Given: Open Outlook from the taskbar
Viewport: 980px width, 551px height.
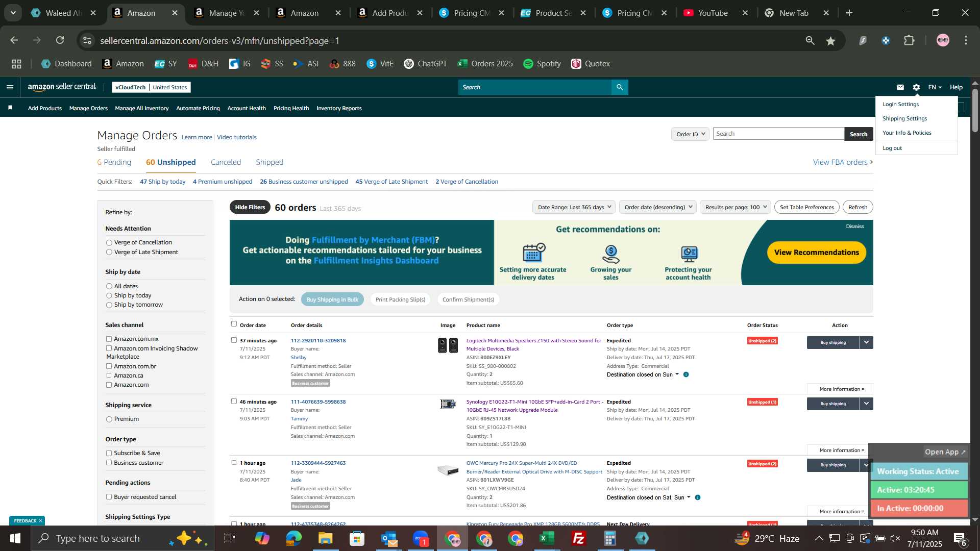Looking at the screenshot, I should coord(388,538).
